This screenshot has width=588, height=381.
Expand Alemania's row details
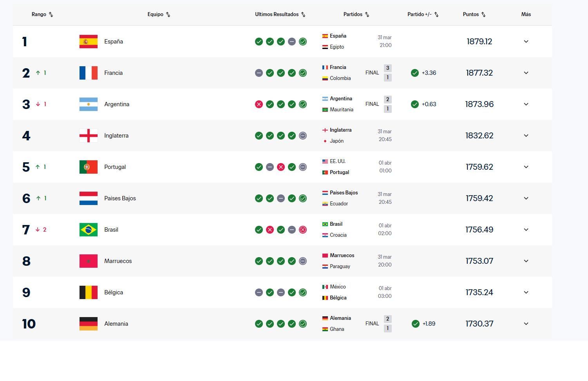click(x=526, y=324)
